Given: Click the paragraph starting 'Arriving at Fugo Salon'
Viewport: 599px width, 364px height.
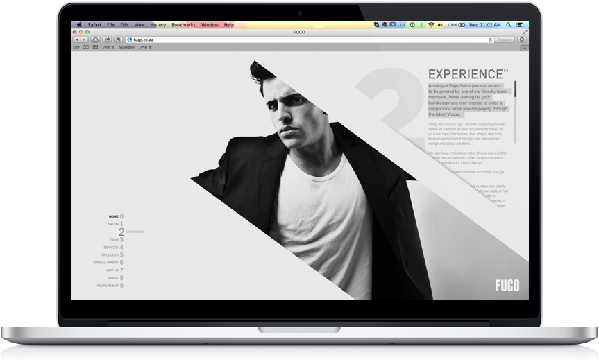Looking at the screenshot, I should [x=468, y=100].
